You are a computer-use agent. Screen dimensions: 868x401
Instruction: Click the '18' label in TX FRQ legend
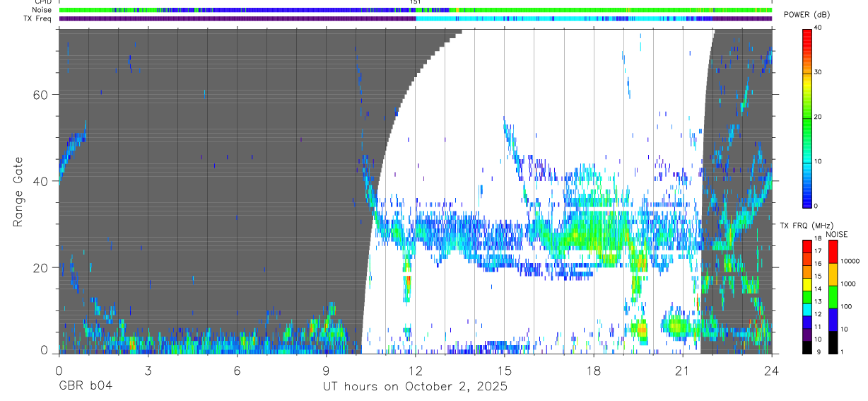(818, 238)
